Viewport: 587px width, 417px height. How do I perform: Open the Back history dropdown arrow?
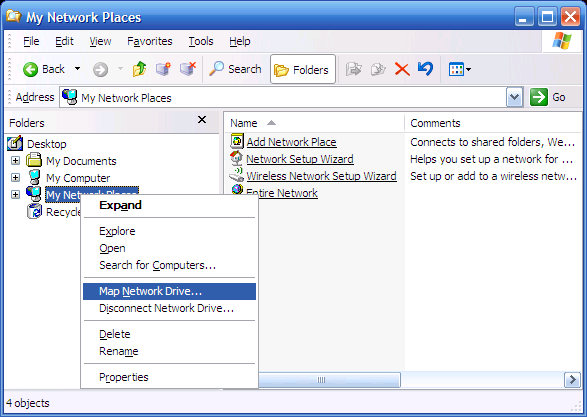coord(77,69)
